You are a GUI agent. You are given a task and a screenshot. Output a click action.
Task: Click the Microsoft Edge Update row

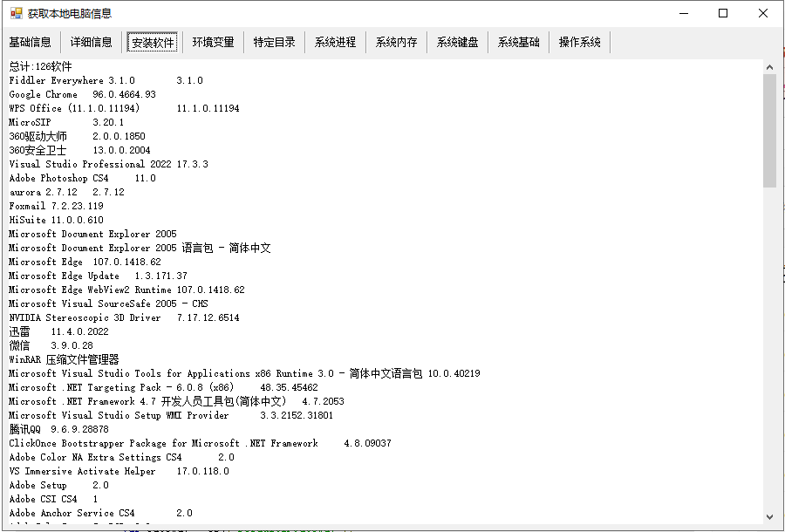click(98, 276)
